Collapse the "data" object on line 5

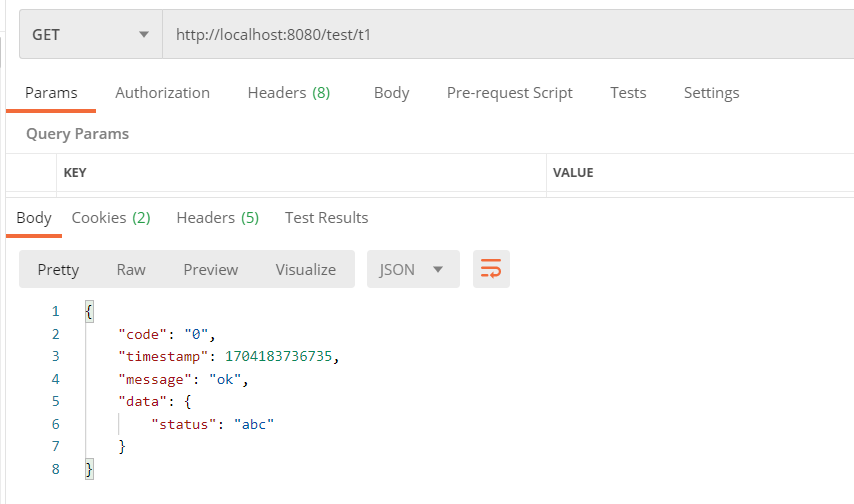(187, 402)
